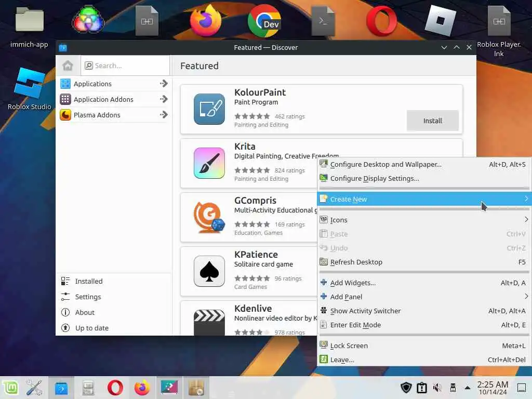This screenshot has height=399, width=532.
Task: Click the show desktop button
Action: click(x=522, y=388)
